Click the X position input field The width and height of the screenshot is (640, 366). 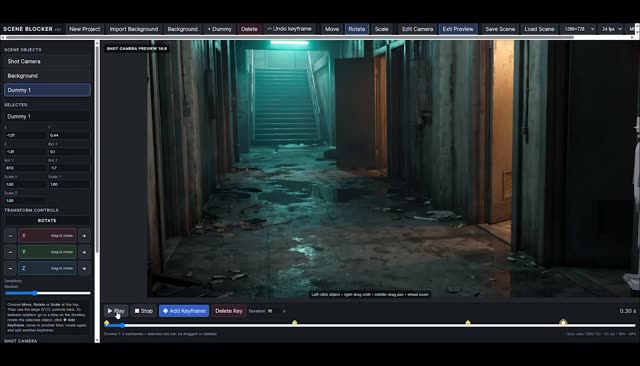[x=25, y=135]
